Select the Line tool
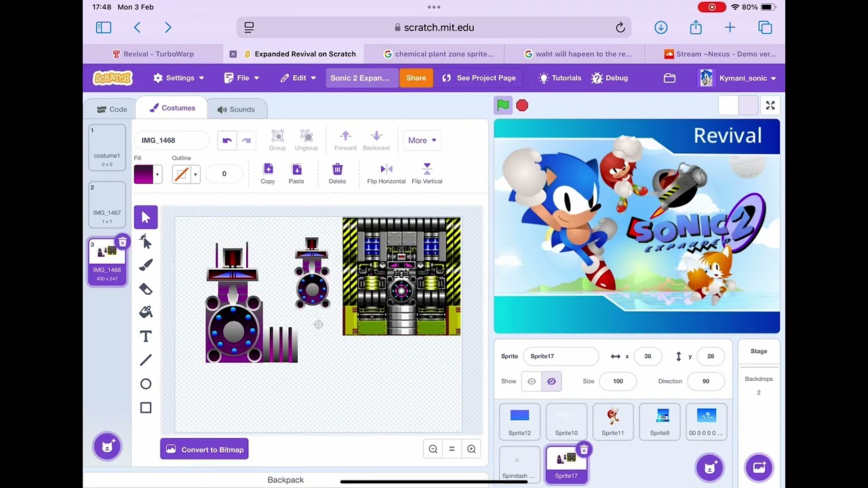The image size is (868, 488). coord(146,360)
